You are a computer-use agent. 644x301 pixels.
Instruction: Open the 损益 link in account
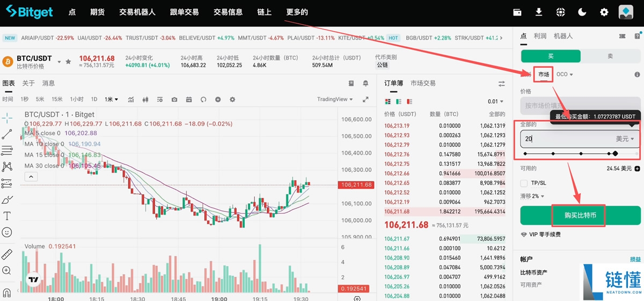(x=635, y=259)
